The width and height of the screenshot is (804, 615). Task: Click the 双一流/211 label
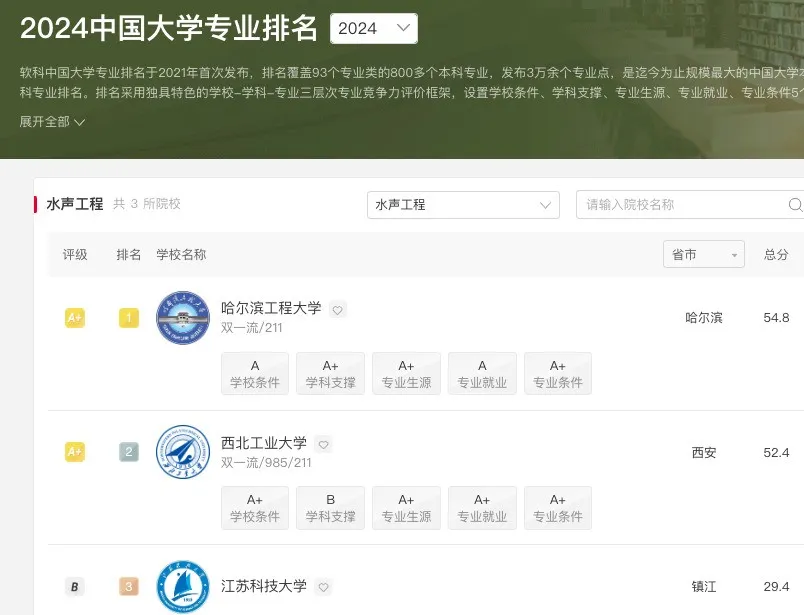[x=252, y=328]
